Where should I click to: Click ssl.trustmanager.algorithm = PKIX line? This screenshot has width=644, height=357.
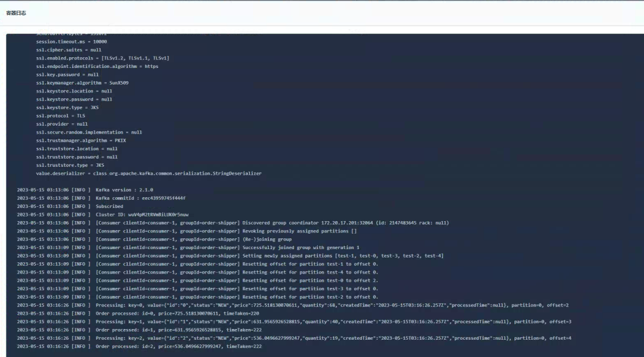pyautogui.click(x=81, y=140)
